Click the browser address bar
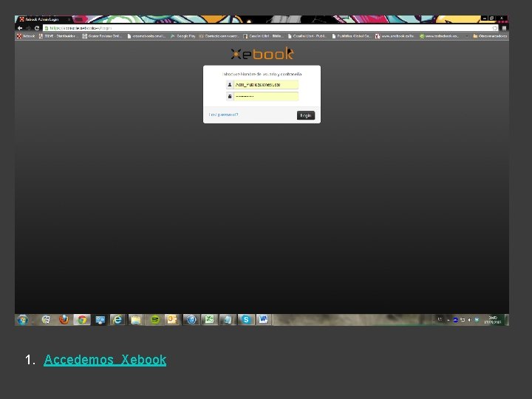Viewport: 532px width, 399px height. pos(268,28)
